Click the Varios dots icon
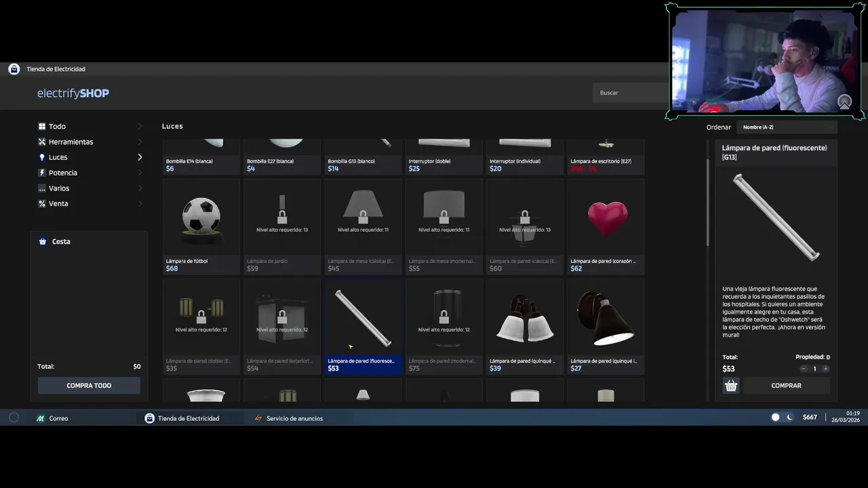 pyautogui.click(x=42, y=188)
